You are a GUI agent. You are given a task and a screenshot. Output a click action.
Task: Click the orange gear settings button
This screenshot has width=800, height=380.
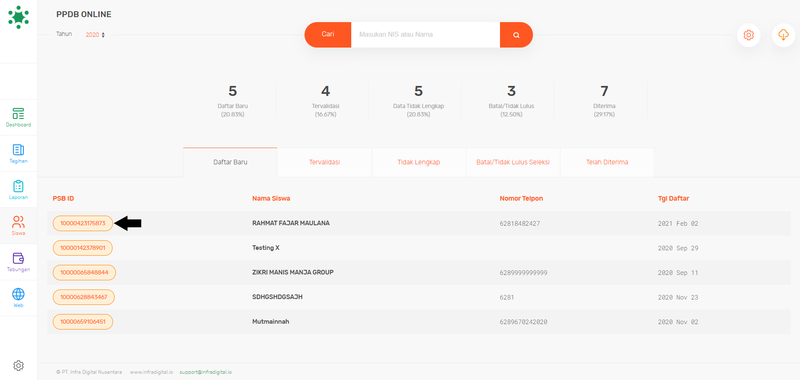(748, 35)
